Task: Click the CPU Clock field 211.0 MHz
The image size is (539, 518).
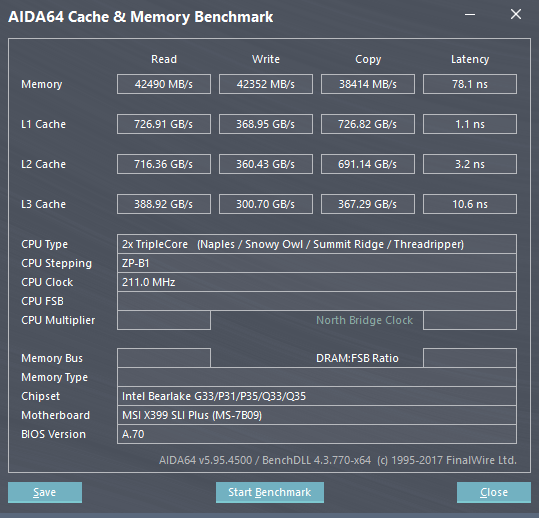Action: (x=317, y=282)
